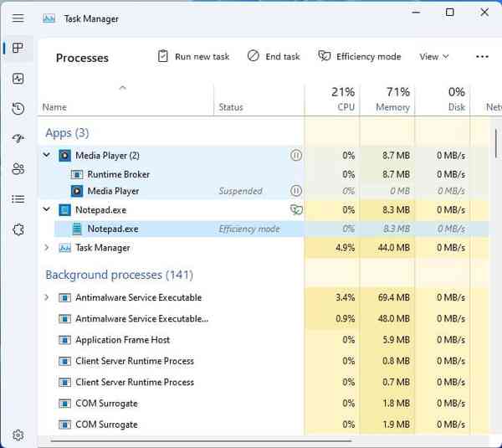The height and width of the screenshot is (448, 502).
Task: Open the hamburger navigation menu
Action: pyautogui.click(x=18, y=18)
